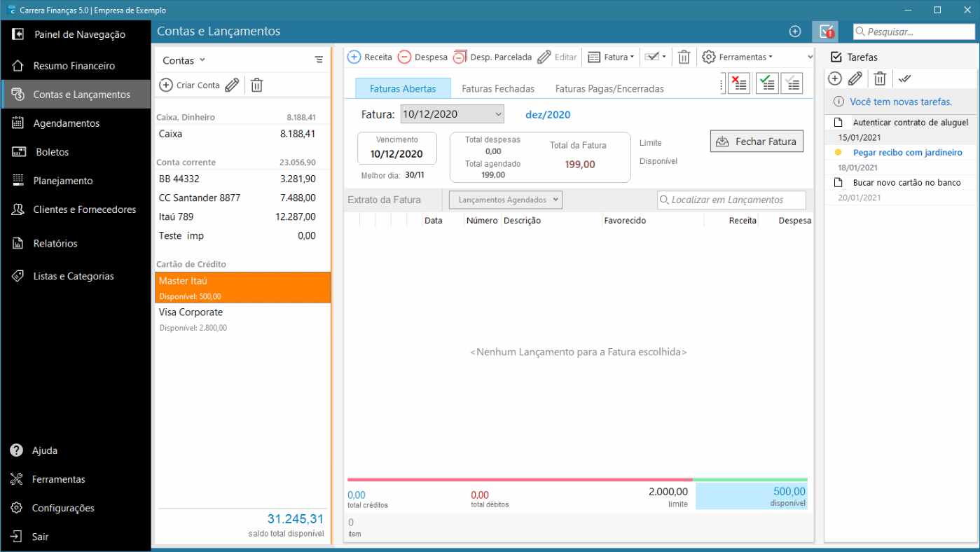Viewport: 980px width, 552px height.
Task: Click the green check select lançamentos icon
Action: click(766, 83)
